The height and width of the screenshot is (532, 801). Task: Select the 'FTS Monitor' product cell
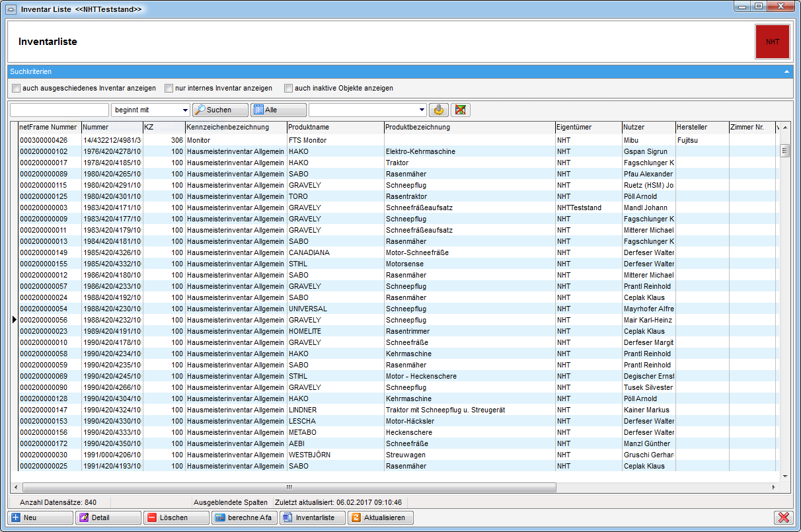[x=335, y=141]
